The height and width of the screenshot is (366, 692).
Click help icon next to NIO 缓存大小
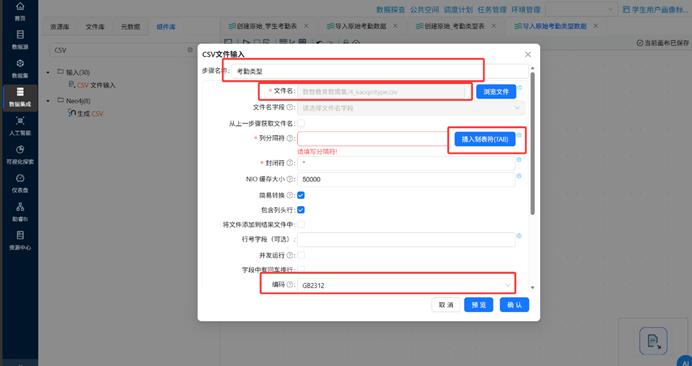click(x=290, y=179)
